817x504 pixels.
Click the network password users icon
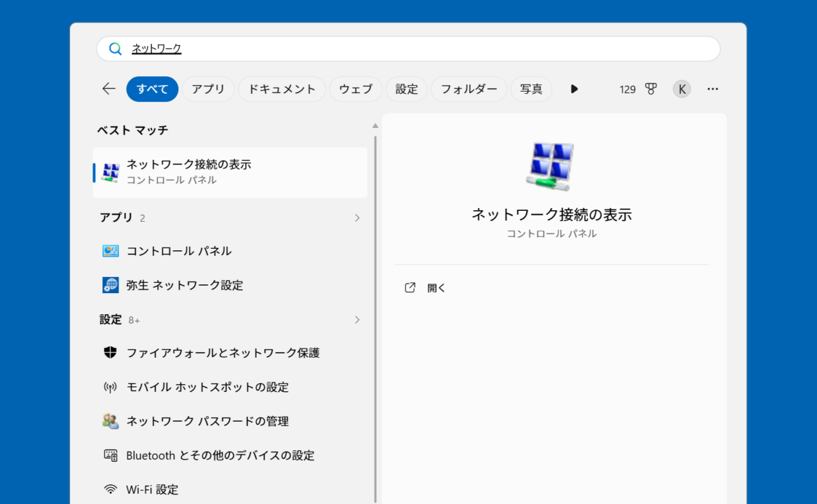110,421
